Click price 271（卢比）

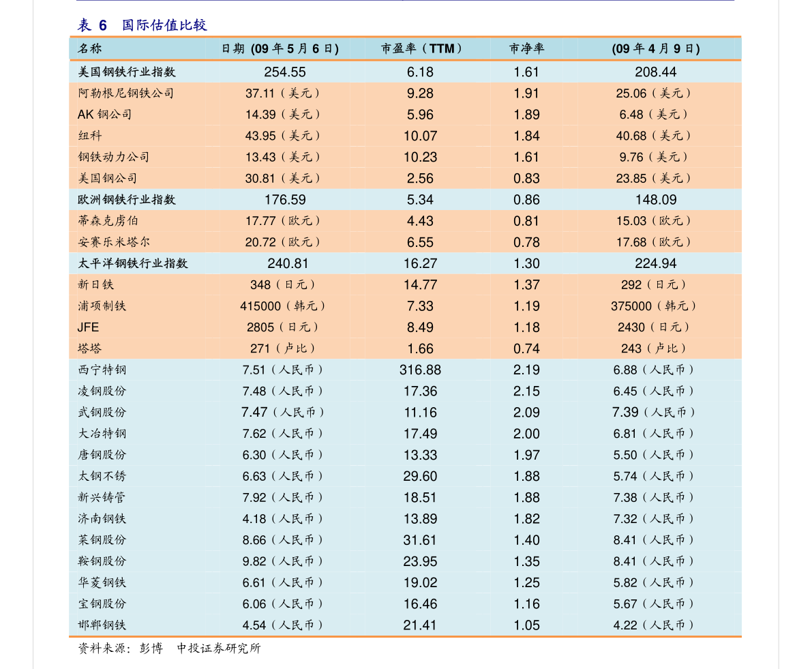[x=283, y=348]
